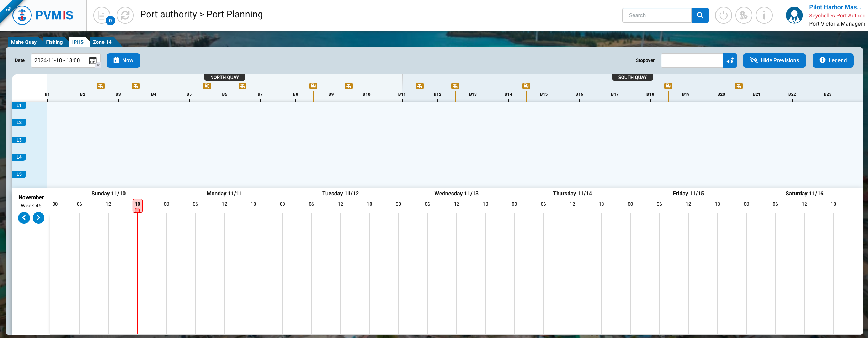The height and width of the screenshot is (338, 868).
Task: Open the Legend panel
Action: pyautogui.click(x=833, y=60)
